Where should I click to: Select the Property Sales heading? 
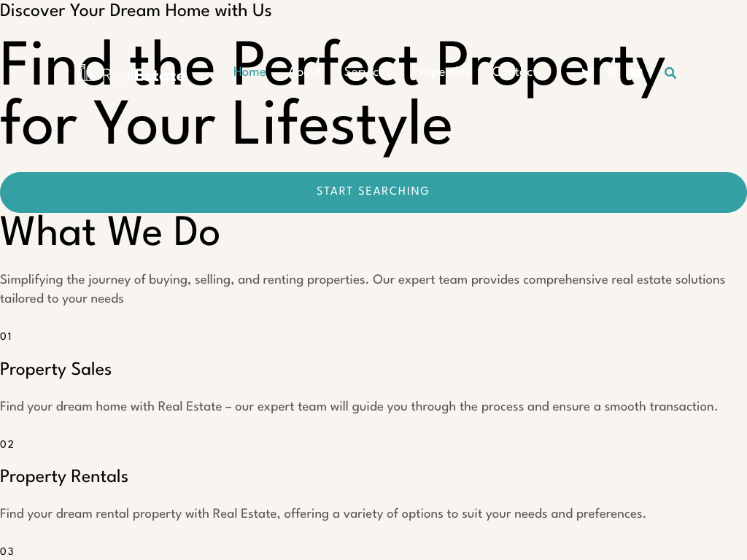tap(55, 369)
